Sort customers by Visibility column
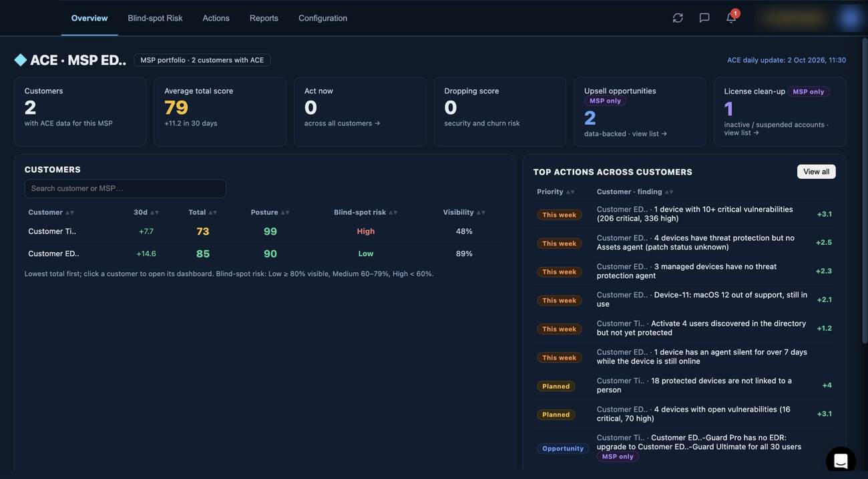Screen dimensions: 868x479 click(465, 212)
